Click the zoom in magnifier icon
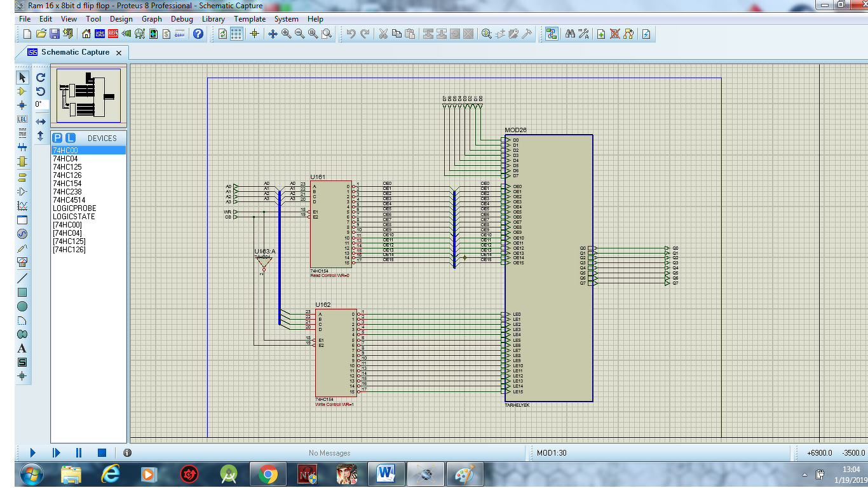 [x=287, y=34]
